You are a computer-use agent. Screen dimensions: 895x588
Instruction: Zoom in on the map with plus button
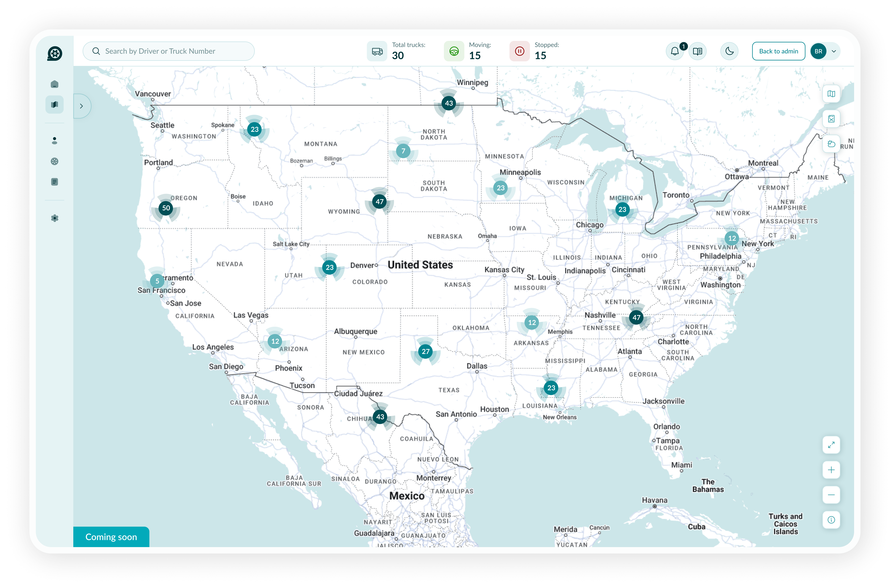pyautogui.click(x=831, y=470)
